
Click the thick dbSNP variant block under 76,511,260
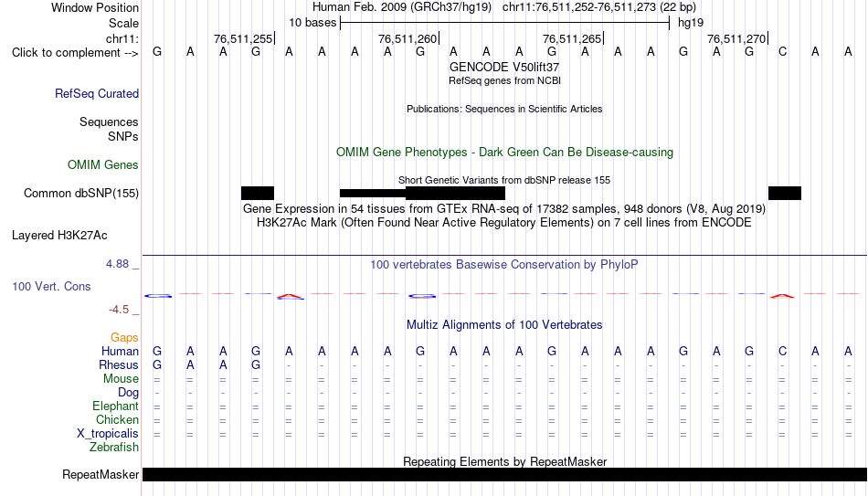tap(455, 194)
